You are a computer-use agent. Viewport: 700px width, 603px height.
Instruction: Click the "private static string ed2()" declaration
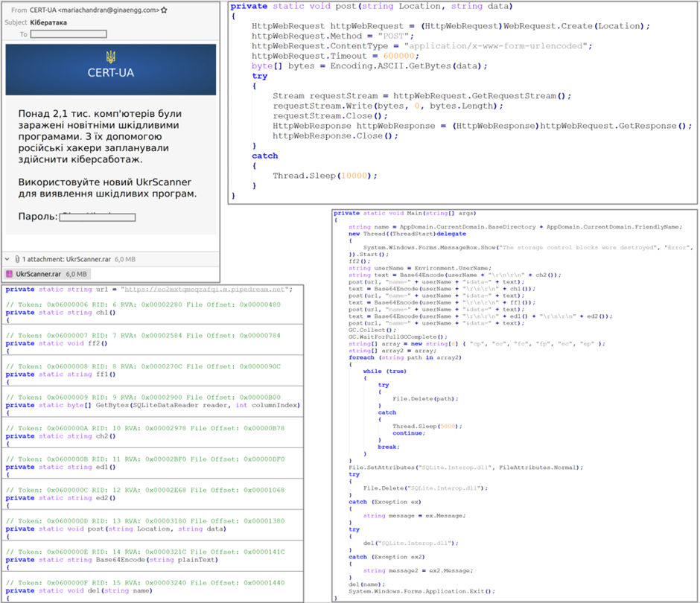pyautogui.click(x=60, y=498)
